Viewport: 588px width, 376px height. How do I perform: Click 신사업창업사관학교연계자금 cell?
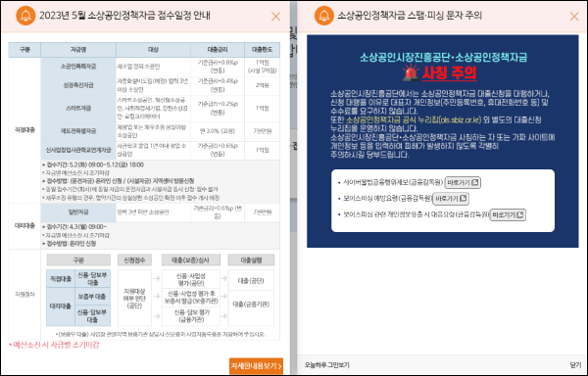coord(78,151)
